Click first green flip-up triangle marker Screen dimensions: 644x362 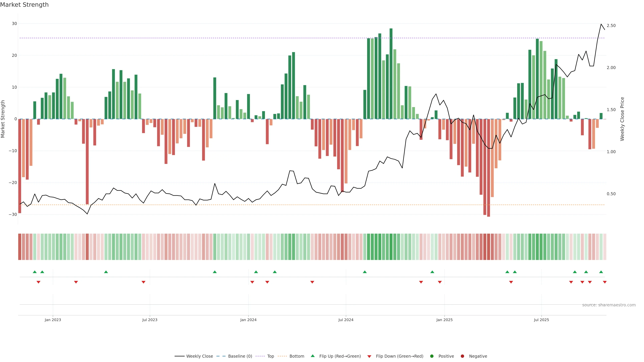click(35, 272)
